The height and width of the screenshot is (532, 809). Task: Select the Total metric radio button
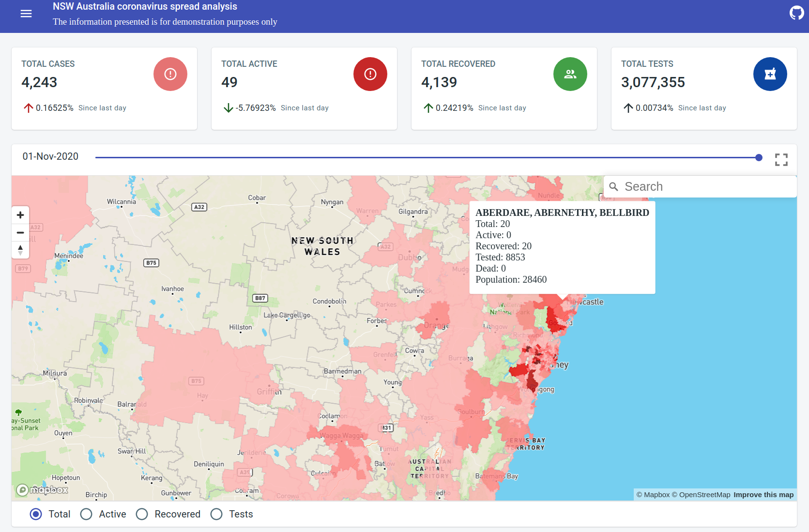pyautogui.click(x=35, y=514)
